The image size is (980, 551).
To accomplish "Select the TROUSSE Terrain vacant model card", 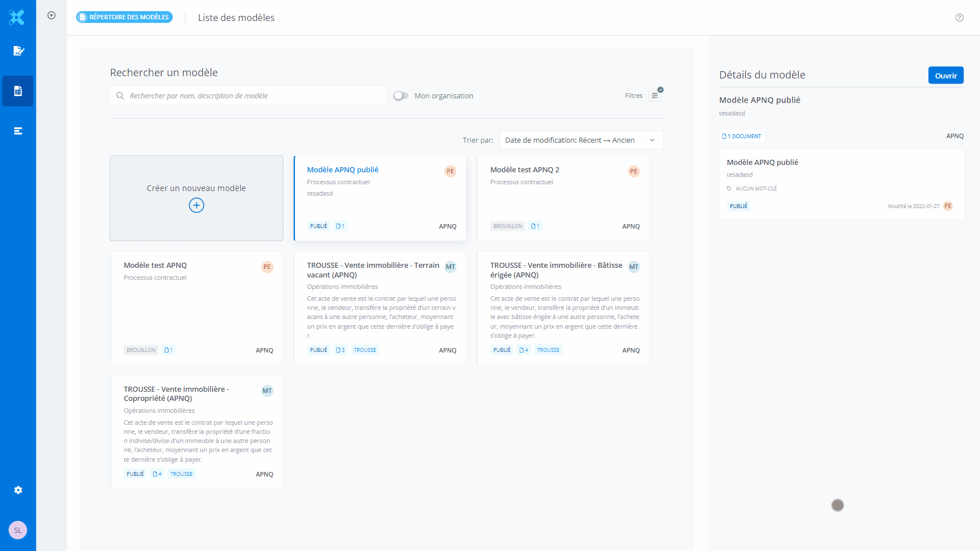I will [x=380, y=308].
